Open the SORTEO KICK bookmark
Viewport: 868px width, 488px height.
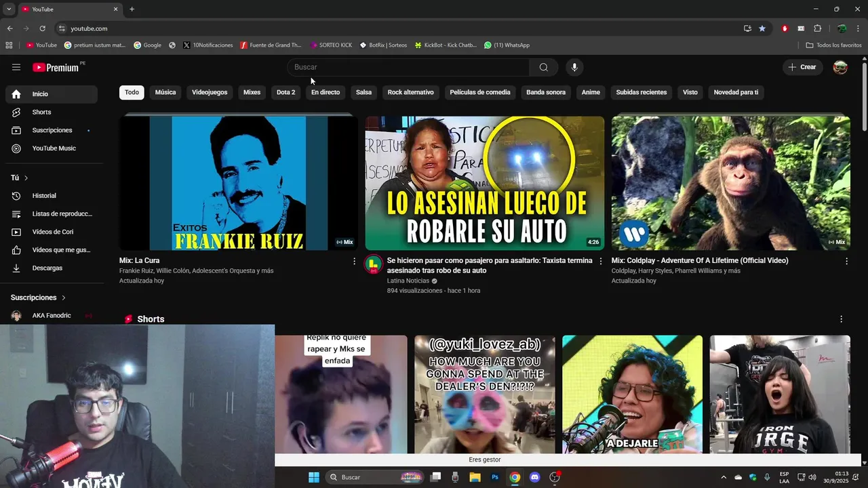[331, 45]
